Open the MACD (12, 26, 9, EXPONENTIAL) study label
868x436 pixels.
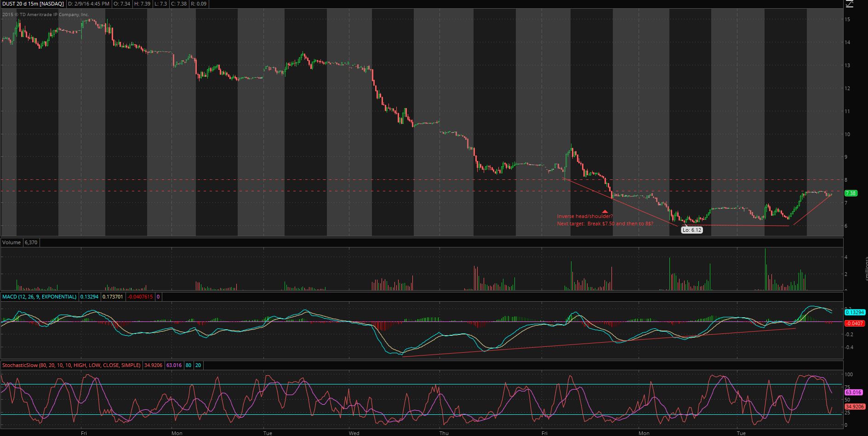point(40,297)
